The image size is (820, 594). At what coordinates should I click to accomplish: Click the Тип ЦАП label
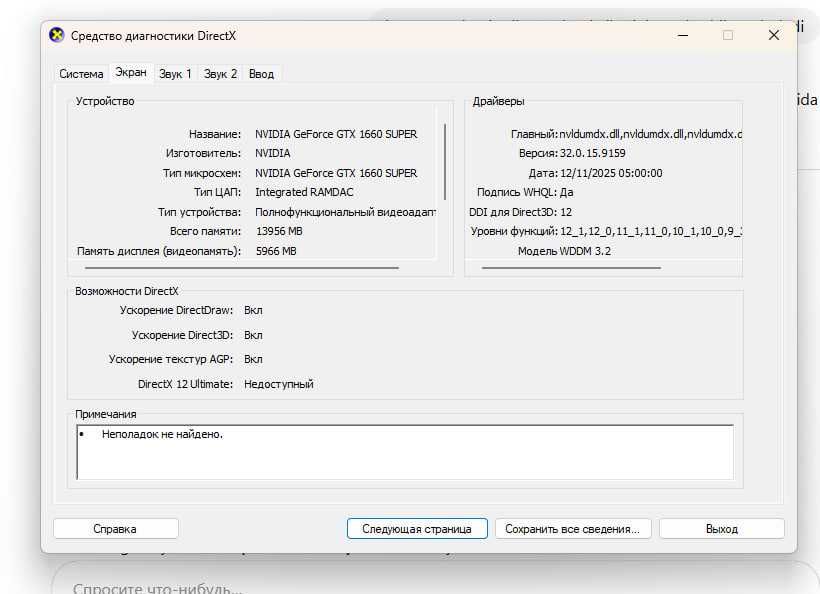point(218,192)
